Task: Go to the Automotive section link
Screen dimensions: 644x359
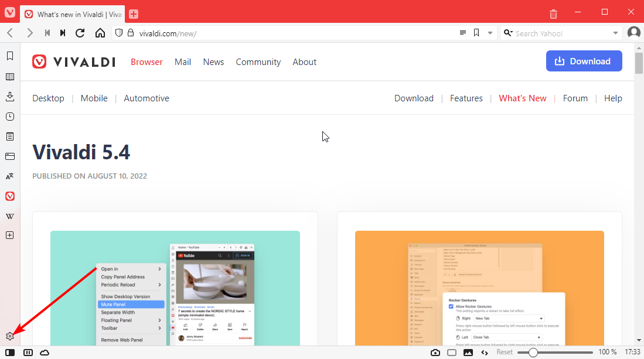Action: coord(146,98)
